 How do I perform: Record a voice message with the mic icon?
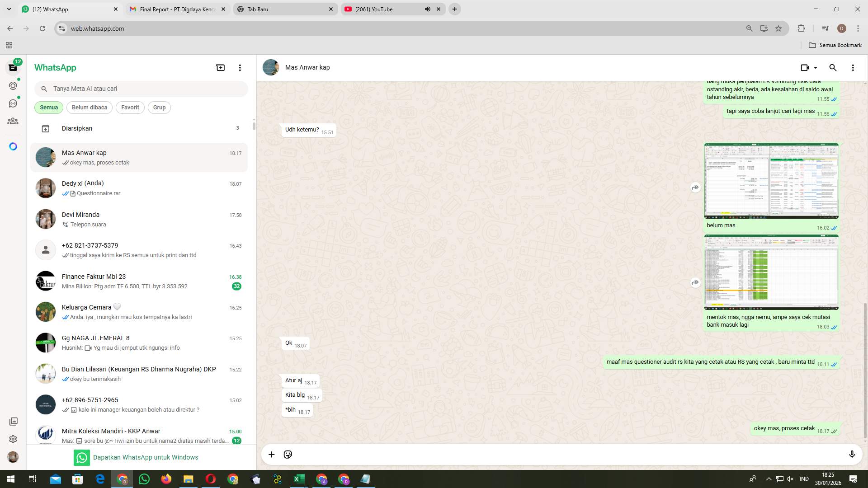pyautogui.click(x=852, y=454)
